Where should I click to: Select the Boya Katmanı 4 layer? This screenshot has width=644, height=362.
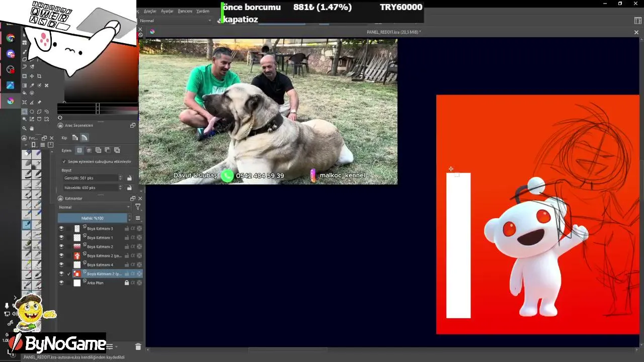click(x=100, y=264)
